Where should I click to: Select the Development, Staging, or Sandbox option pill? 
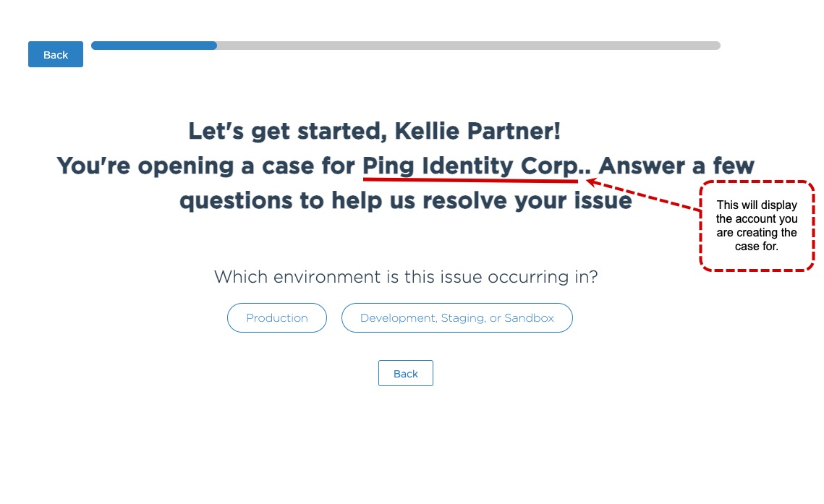pyautogui.click(x=456, y=317)
